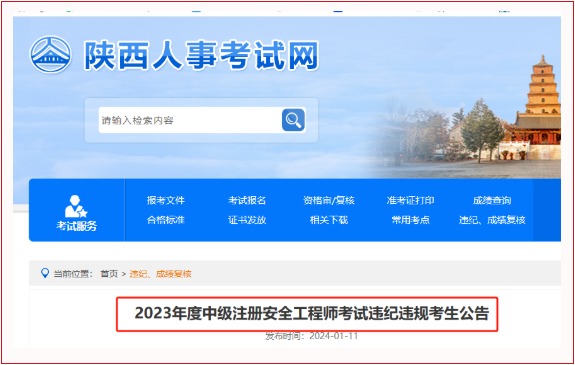Go to 相关下载 page
The image size is (575, 365).
pyautogui.click(x=329, y=220)
